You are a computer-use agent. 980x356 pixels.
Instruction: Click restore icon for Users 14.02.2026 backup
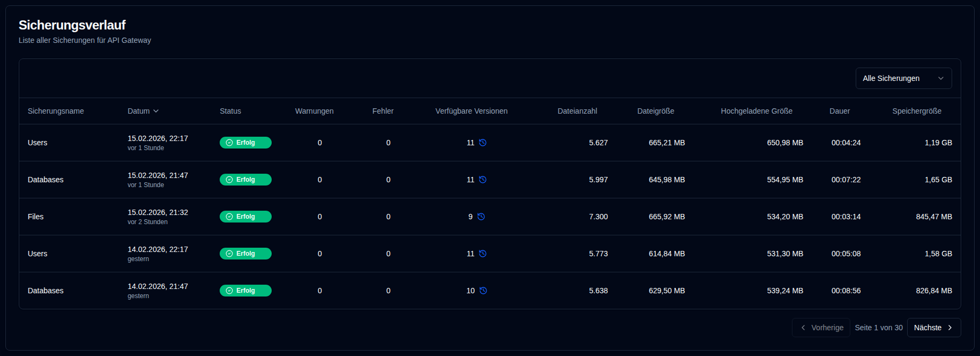click(x=483, y=254)
